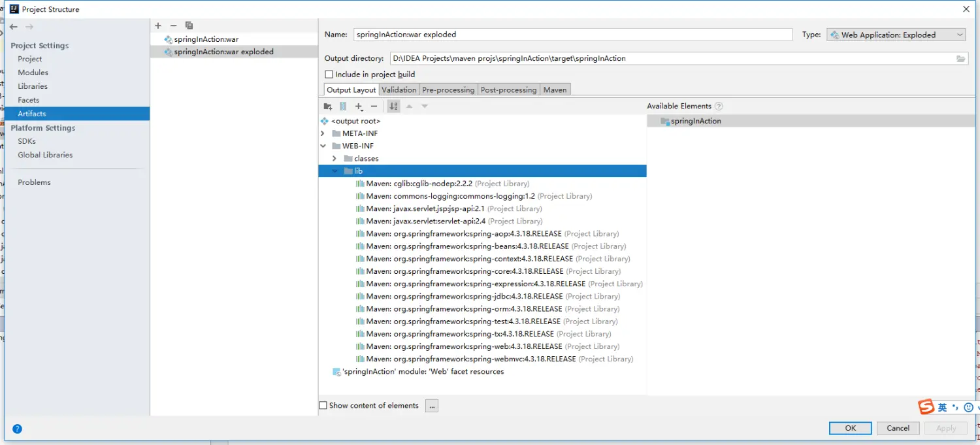The height and width of the screenshot is (445, 980).
Task: Browse for output directory folder
Action: (x=961, y=58)
